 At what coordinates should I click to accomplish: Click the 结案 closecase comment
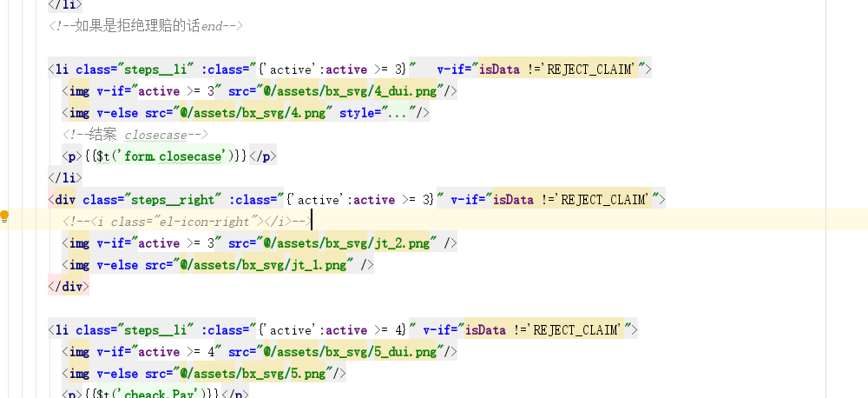[135, 135]
